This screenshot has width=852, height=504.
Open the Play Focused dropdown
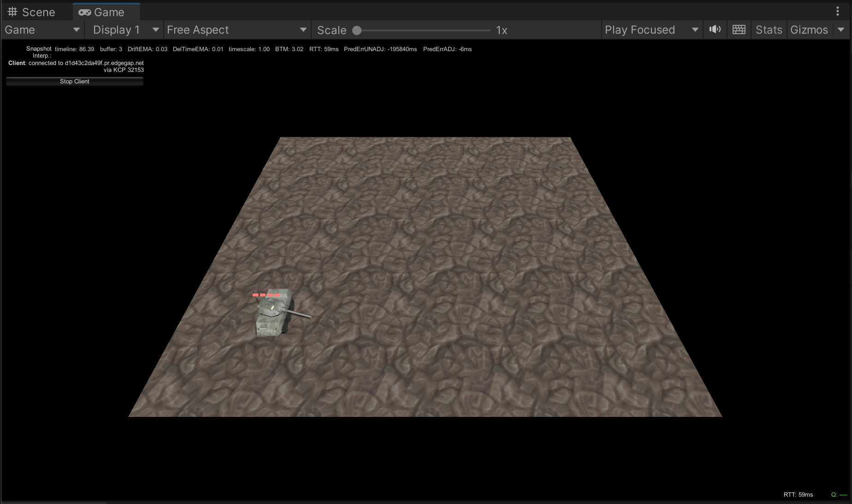651,30
